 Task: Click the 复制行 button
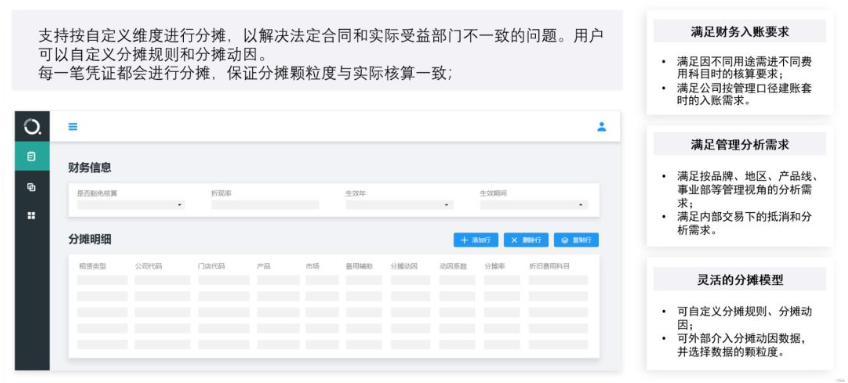pyautogui.click(x=577, y=240)
